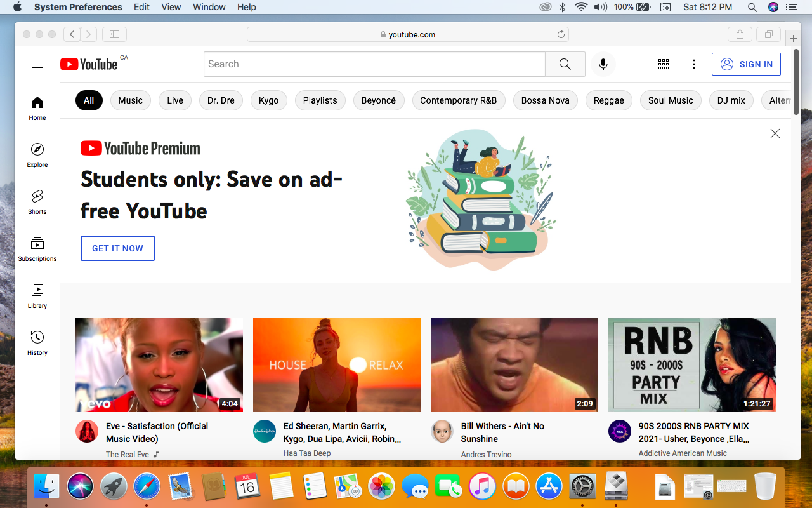The height and width of the screenshot is (508, 812).
Task: Open the View menu in menu bar
Action: pos(171,7)
